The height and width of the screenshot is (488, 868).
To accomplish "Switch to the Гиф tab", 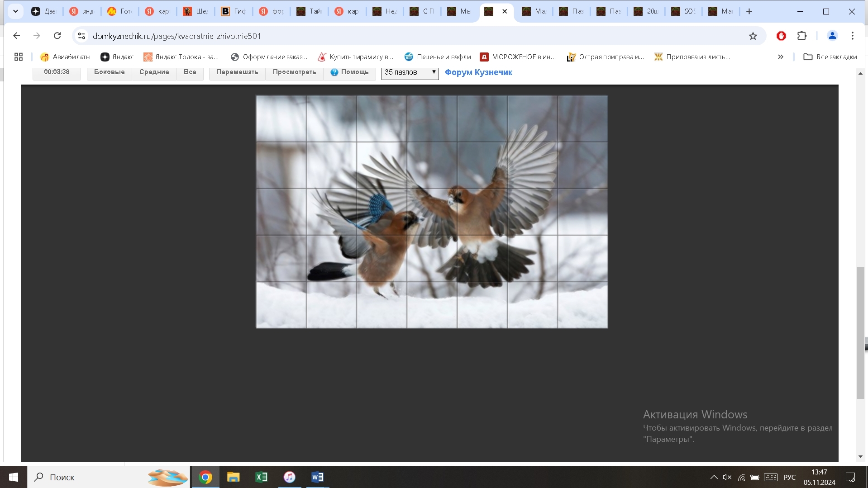I will 233,11.
